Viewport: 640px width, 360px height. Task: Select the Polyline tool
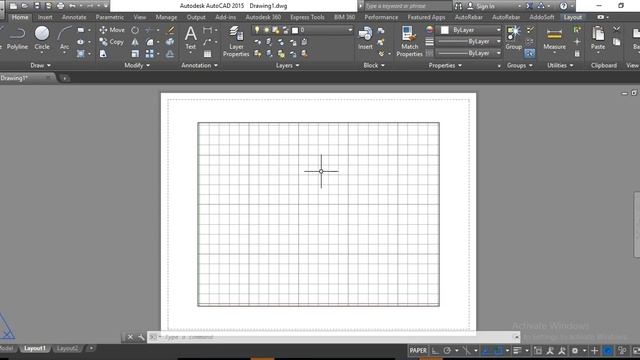[17, 38]
